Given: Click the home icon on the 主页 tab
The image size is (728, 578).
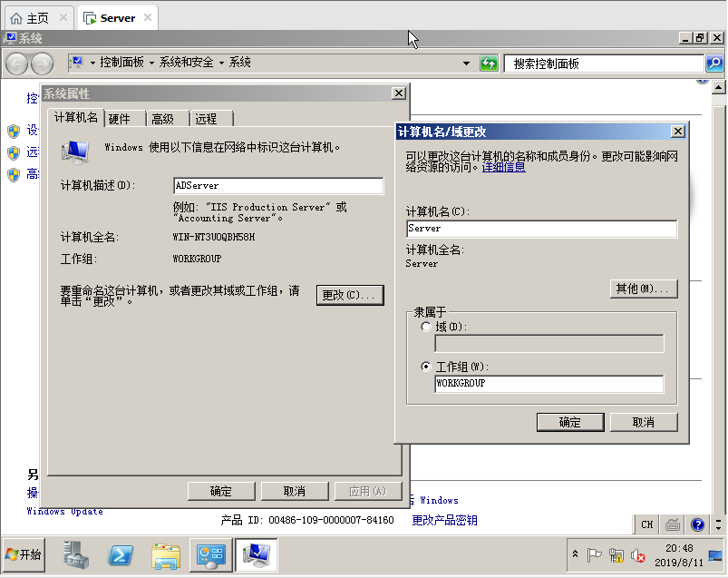Looking at the screenshot, I should point(16,18).
